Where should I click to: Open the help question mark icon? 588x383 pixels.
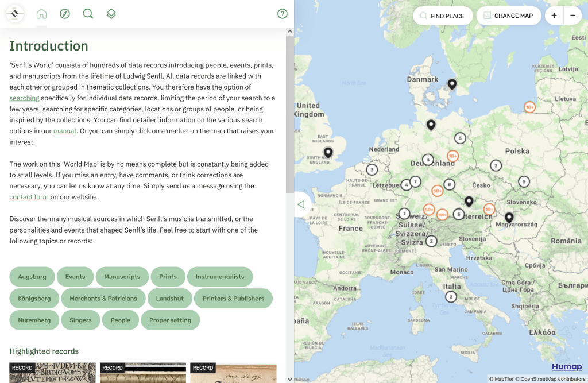pyautogui.click(x=282, y=14)
